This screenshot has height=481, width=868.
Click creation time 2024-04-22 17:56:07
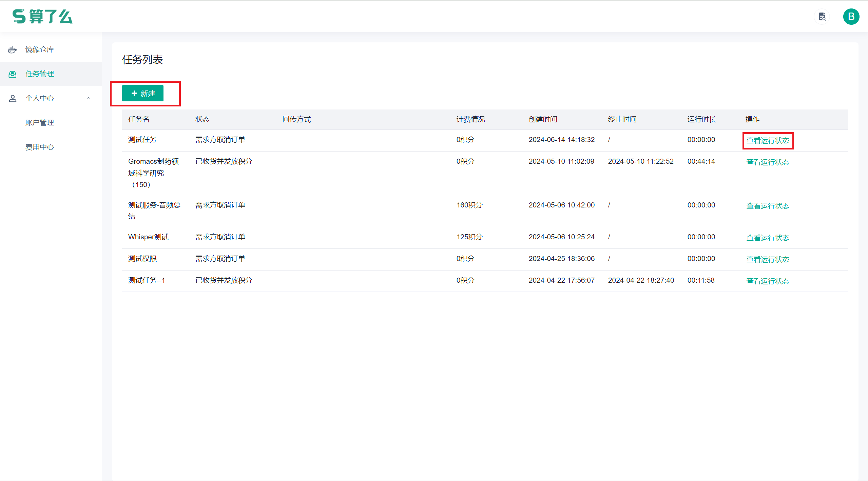(x=561, y=280)
